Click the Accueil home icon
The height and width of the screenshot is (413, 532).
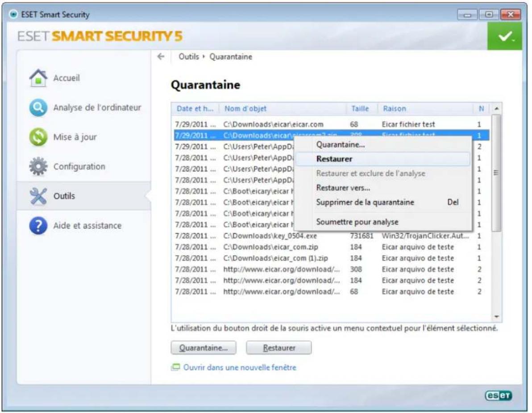38,78
